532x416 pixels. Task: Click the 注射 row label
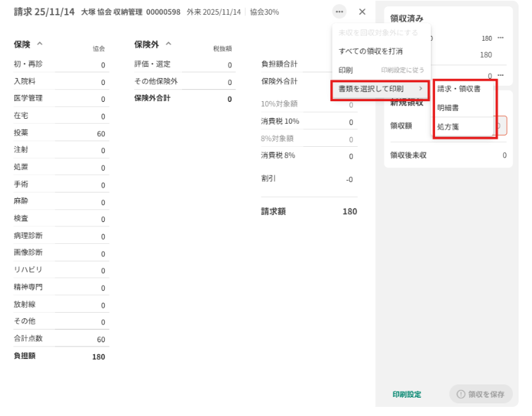[20, 150]
